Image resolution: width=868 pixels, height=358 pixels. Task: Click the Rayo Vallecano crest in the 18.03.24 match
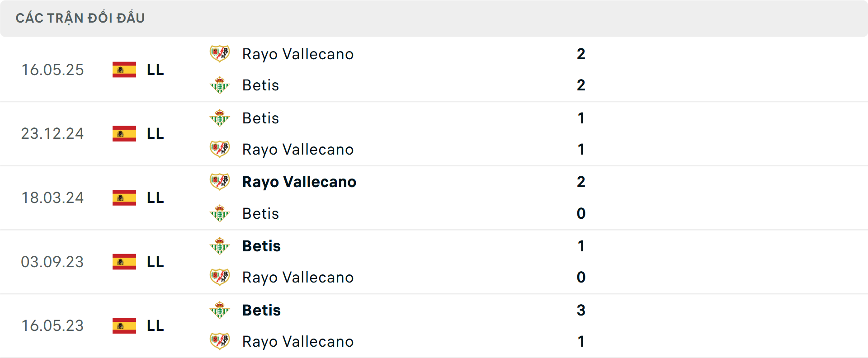pyautogui.click(x=220, y=182)
